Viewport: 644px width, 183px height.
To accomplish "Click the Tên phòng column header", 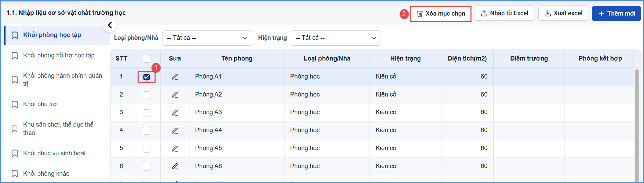I will (x=237, y=58).
